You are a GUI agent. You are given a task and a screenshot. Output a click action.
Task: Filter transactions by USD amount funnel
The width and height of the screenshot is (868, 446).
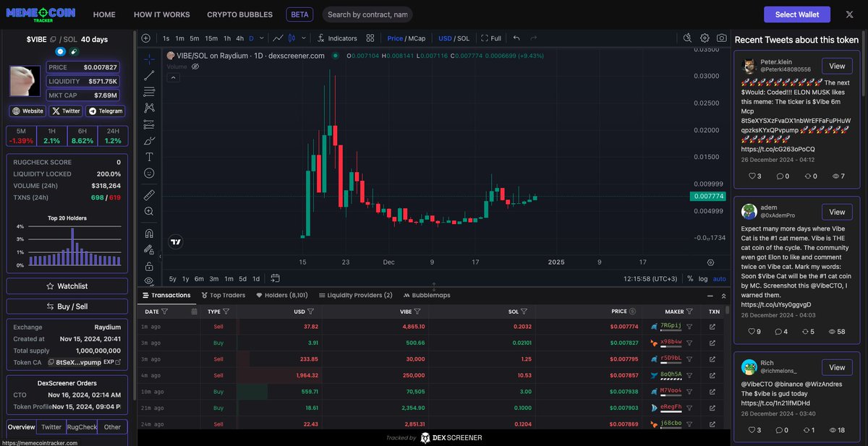(311, 312)
